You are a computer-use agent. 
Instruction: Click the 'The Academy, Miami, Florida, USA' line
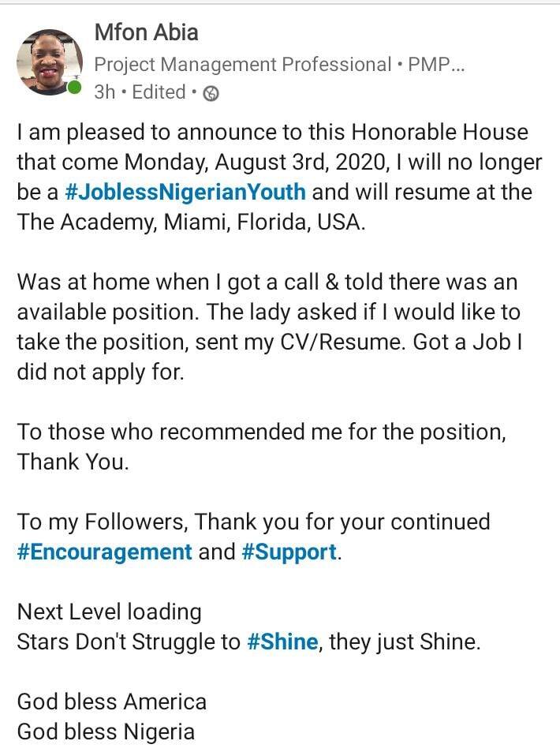192,222
